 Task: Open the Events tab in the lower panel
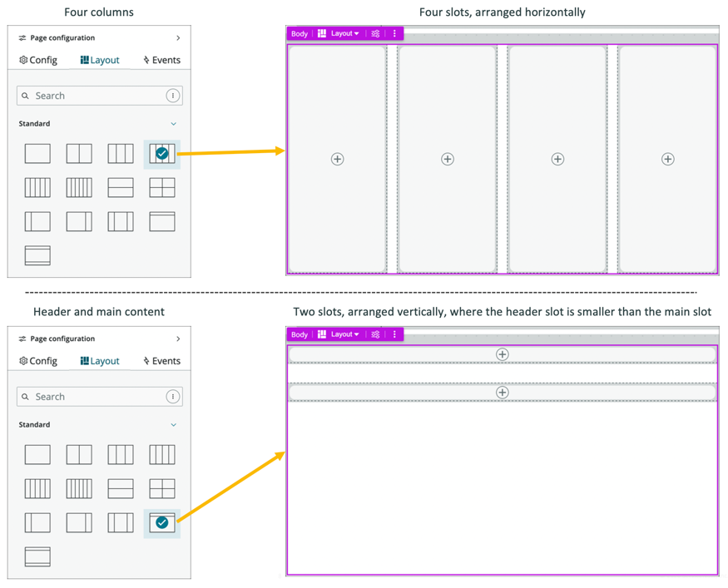click(x=161, y=361)
